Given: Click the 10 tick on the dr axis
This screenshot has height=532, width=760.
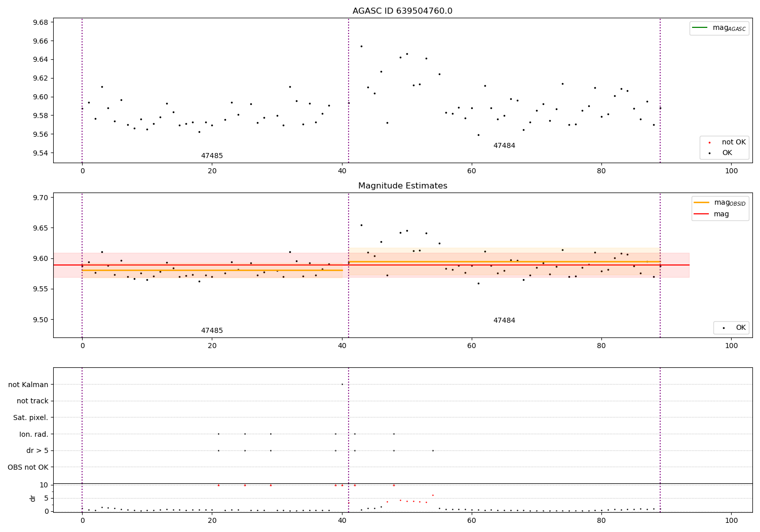Looking at the screenshot, I should pyautogui.click(x=44, y=485).
